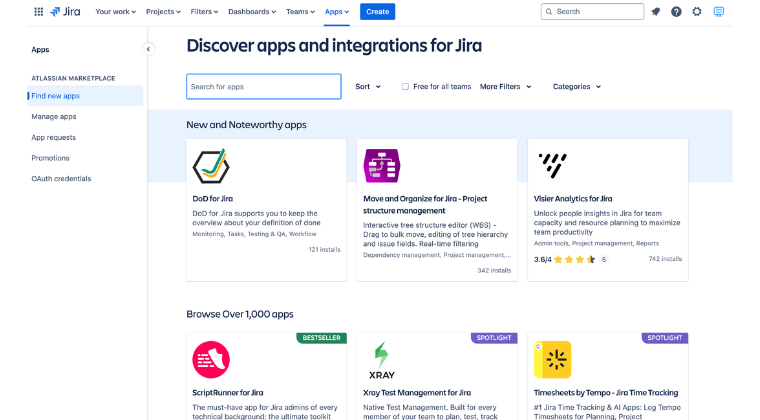The image size is (760, 420).
Task: Click the 342 installs text
Action: (x=494, y=270)
